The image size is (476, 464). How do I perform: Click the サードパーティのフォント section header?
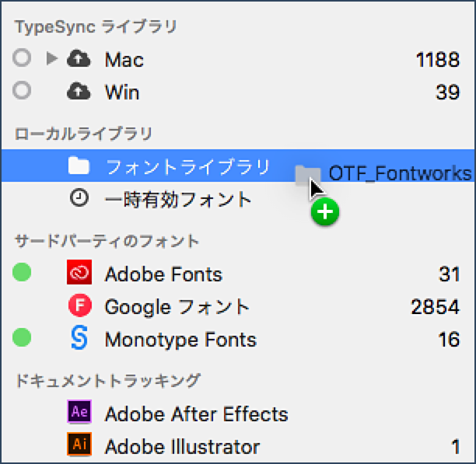[107, 242]
